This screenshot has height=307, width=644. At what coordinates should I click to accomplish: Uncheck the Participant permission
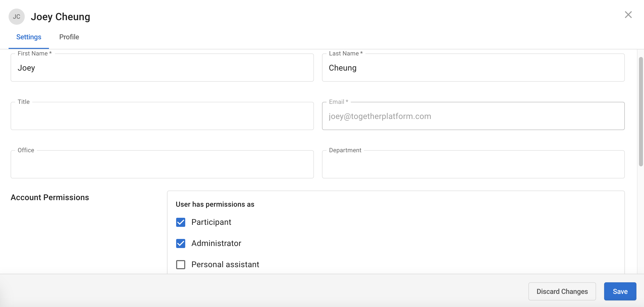[x=181, y=222]
